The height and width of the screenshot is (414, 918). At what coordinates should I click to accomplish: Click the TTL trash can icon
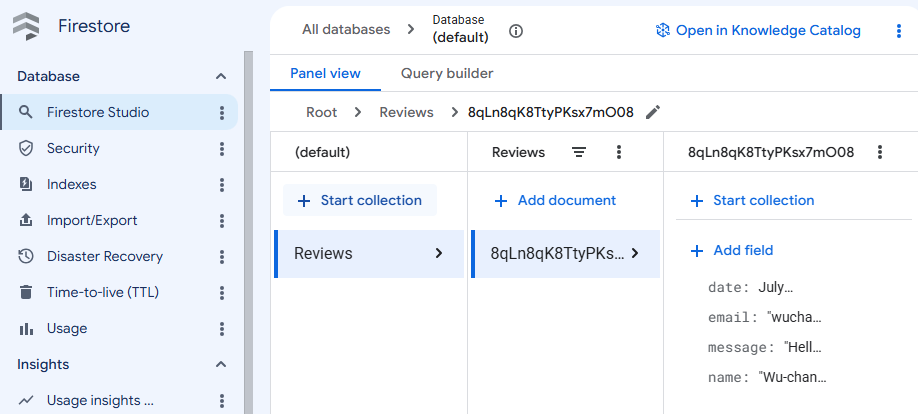coord(26,292)
